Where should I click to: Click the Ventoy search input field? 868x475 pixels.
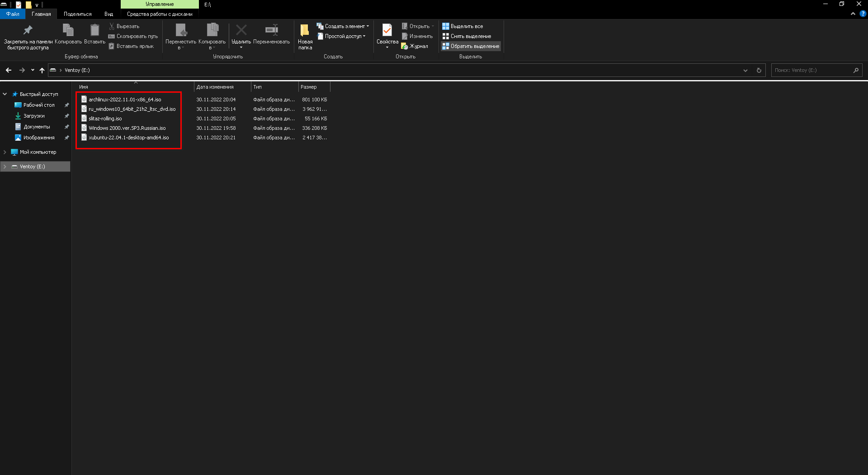click(811, 70)
